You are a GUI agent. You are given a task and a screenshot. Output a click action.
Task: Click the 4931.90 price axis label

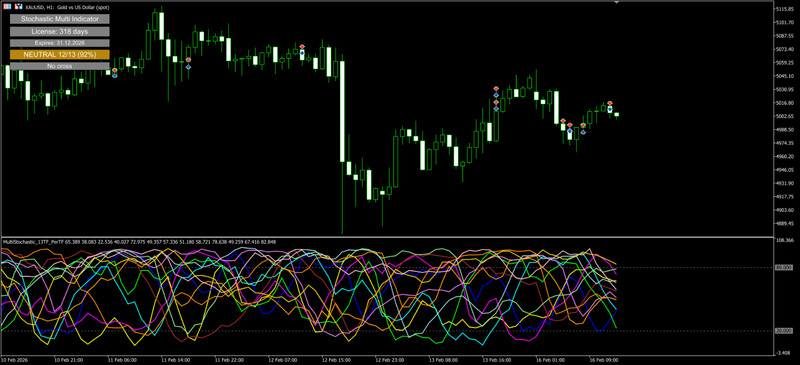[x=785, y=183]
